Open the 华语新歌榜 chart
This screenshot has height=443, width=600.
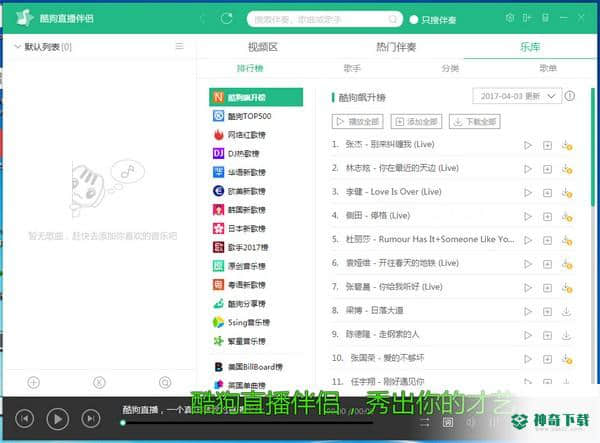pos(256,172)
